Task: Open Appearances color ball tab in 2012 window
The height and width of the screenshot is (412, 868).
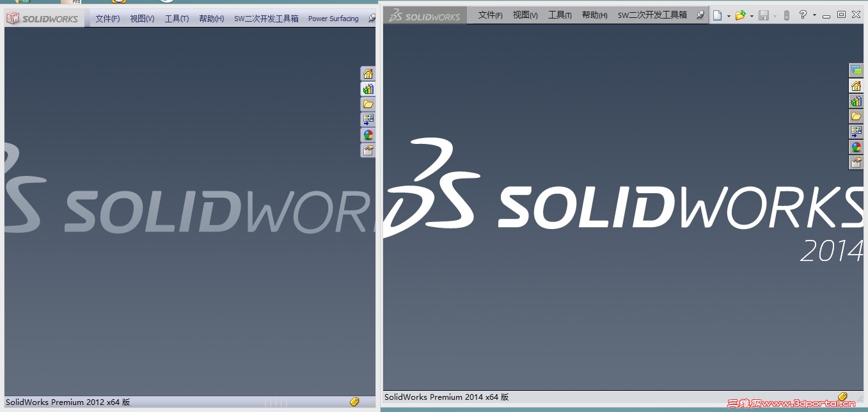Action: (368, 135)
